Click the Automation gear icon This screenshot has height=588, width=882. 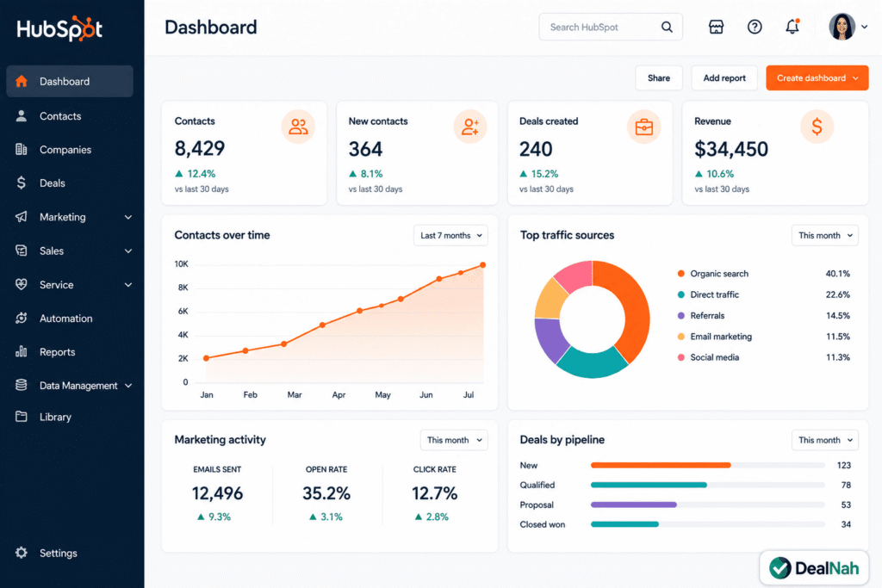pyautogui.click(x=22, y=319)
